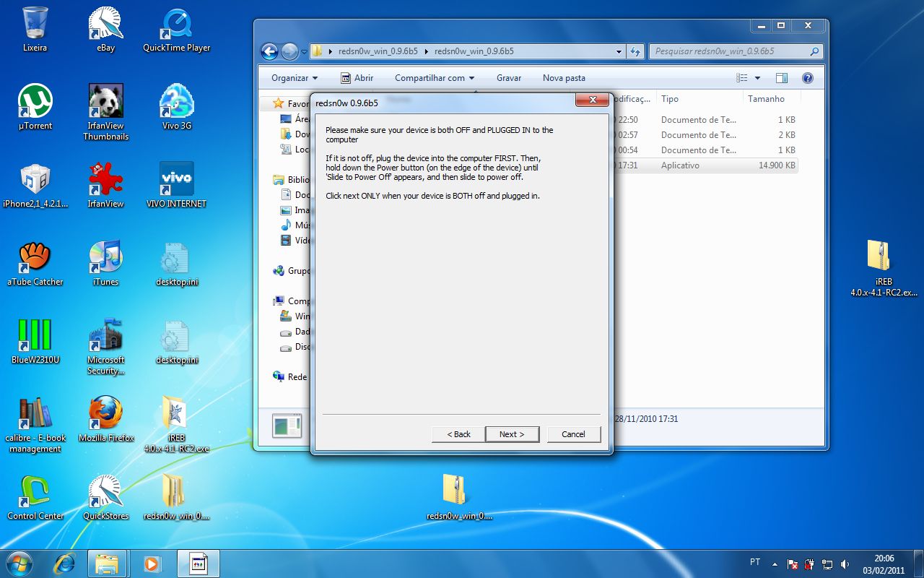The height and width of the screenshot is (578, 924).
Task: Select the desktop.ini icon beside iTunes
Action: (x=176, y=263)
